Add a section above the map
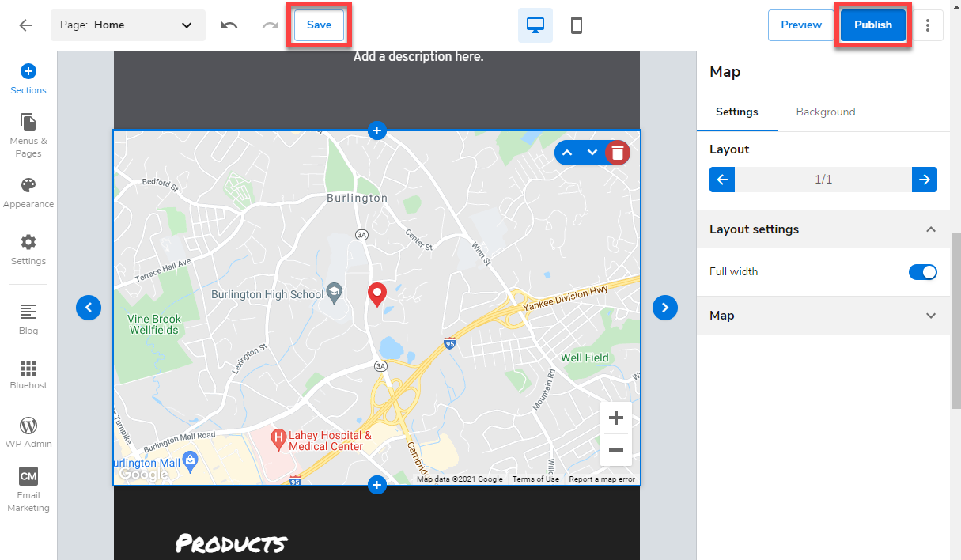This screenshot has width=961, height=560. (376, 131)
